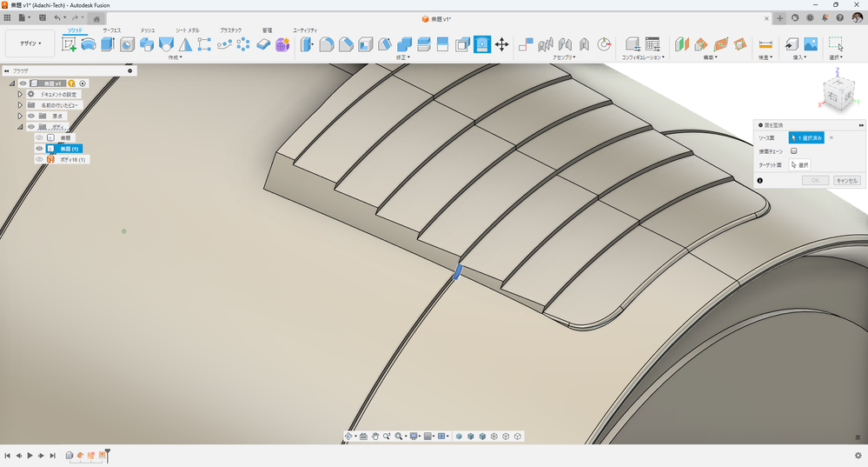Show the hidden 無題 body
Screen dimensions: 868x467
point(39,137)
